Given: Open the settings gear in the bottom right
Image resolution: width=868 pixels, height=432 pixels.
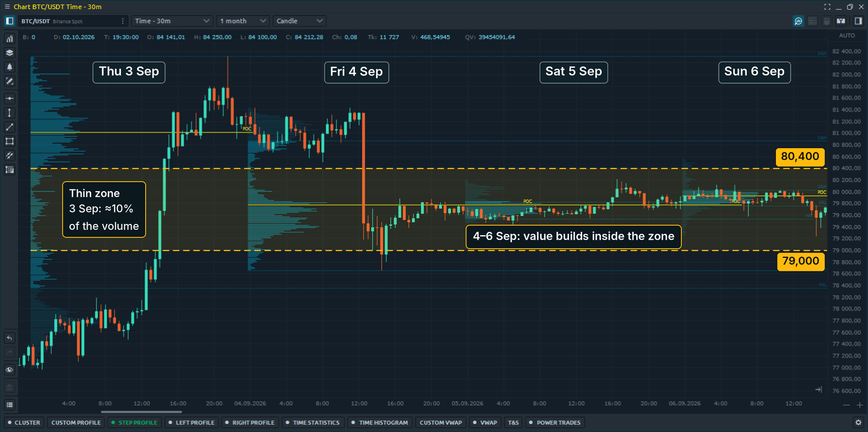Looking at the screenshot, I should [x=858, y=422].
